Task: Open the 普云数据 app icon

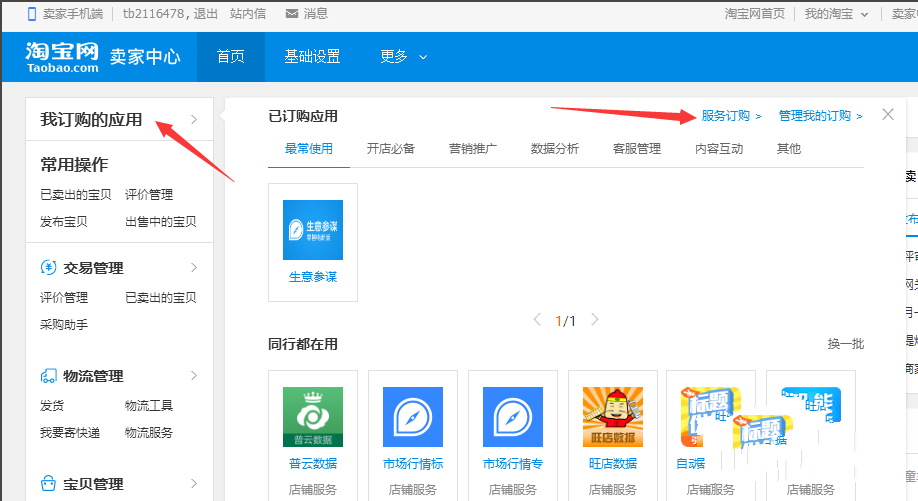Action: (x=313, y=417)
